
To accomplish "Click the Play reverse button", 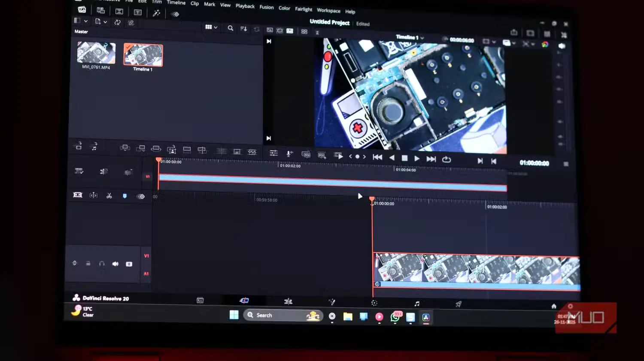I will point(392,158).
